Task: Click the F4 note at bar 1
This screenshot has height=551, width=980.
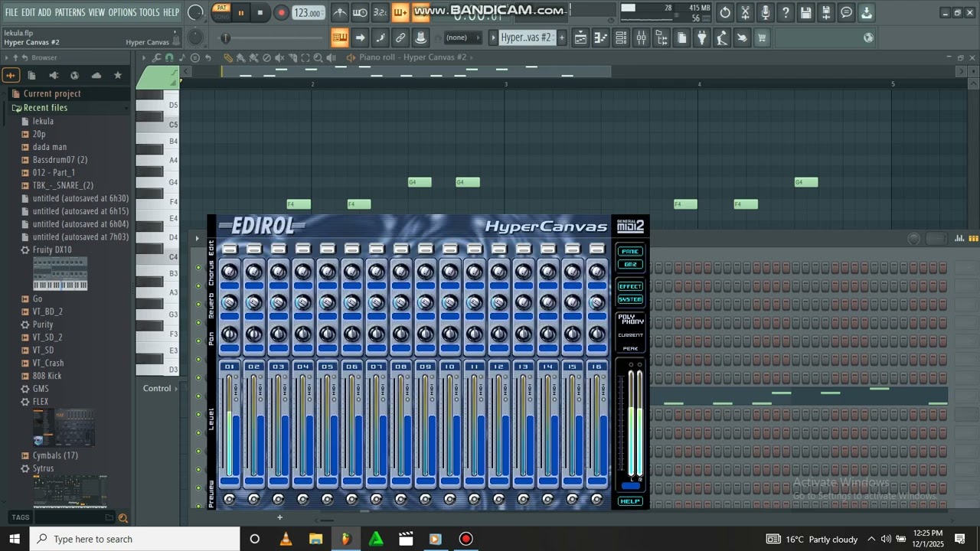Action: coord(299,204)
